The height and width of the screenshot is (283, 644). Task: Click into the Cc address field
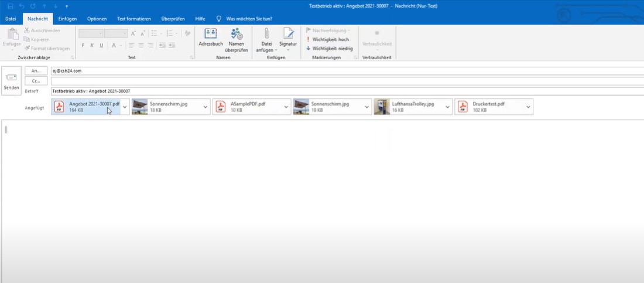pos(347,81)
